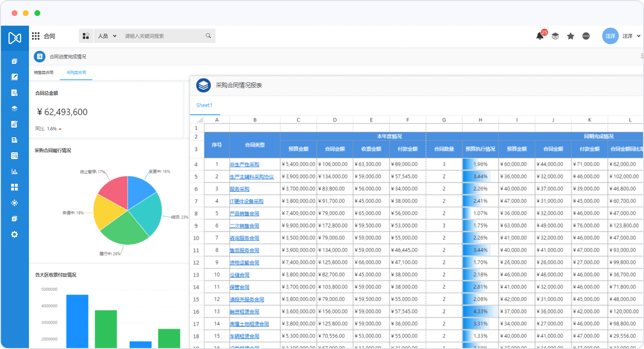Open the layers stack icon in top bar
Screen dimensions: 644x349
pyautogui.click(x=555, y=36)
